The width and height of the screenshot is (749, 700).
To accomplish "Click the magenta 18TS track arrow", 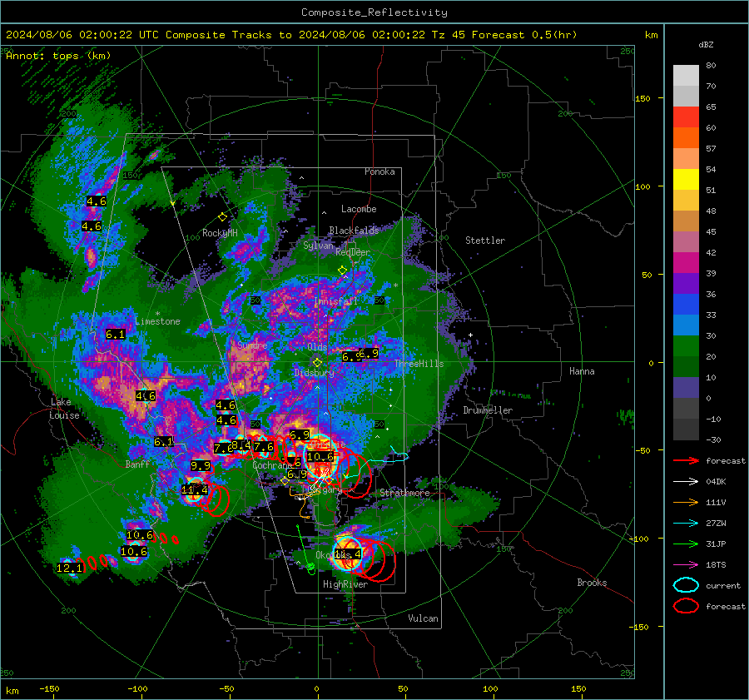I will point(686,565).
